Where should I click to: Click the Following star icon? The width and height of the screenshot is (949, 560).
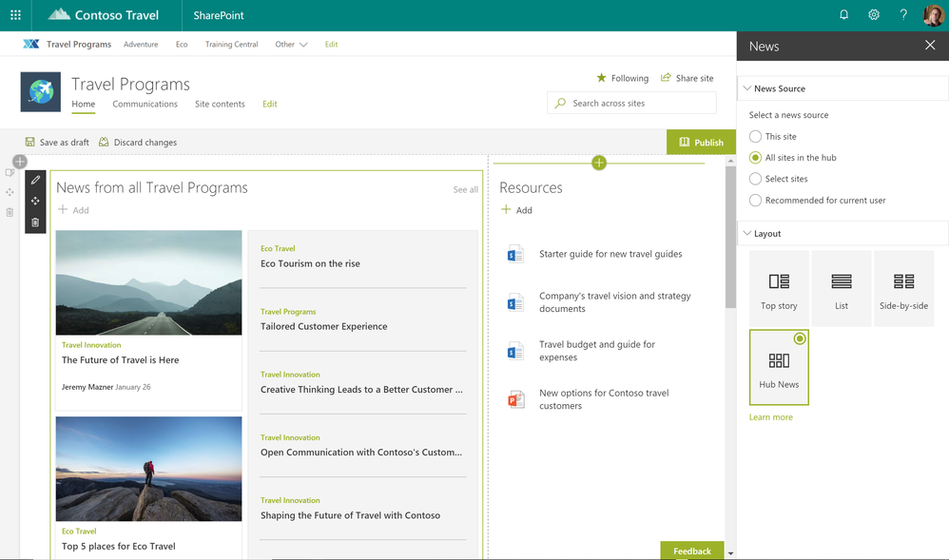[601, 78]
